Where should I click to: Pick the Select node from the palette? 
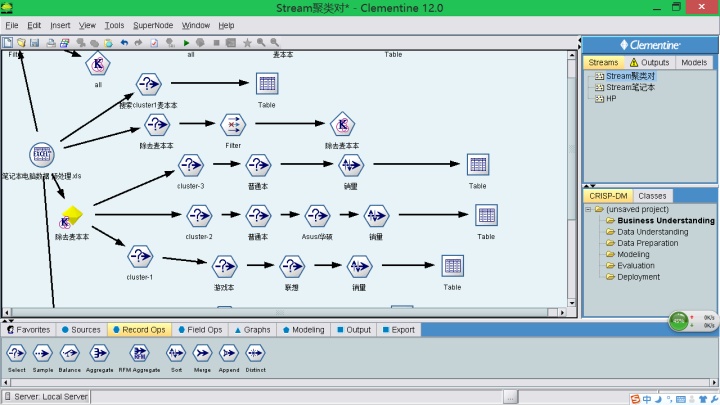tap(16, 353)
